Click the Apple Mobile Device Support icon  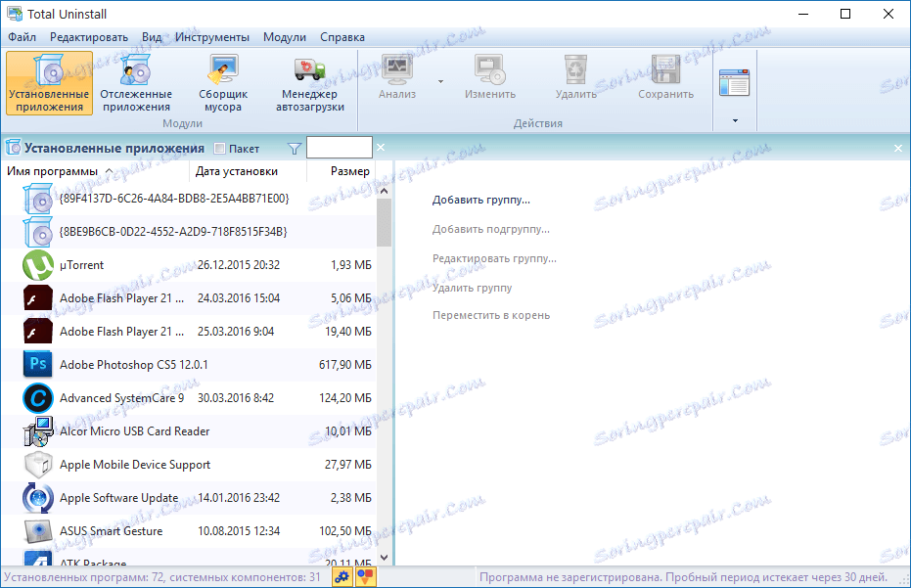(x=38, y=465)
